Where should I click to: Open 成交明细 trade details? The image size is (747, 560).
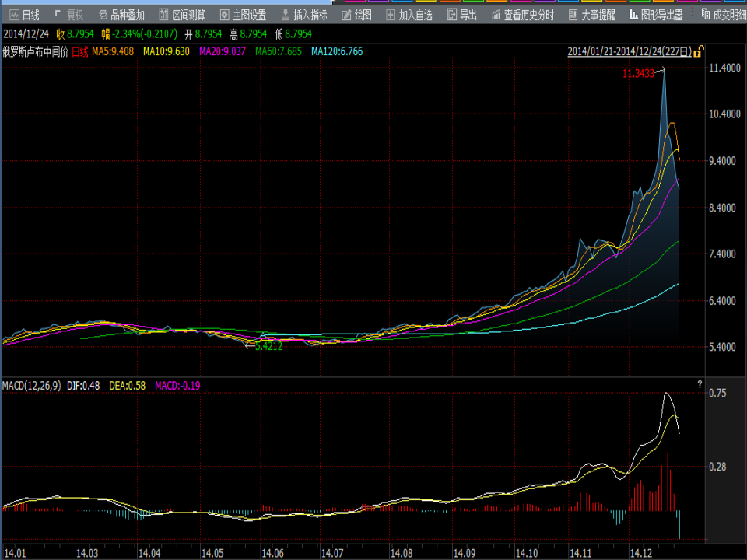coord(724,16)
